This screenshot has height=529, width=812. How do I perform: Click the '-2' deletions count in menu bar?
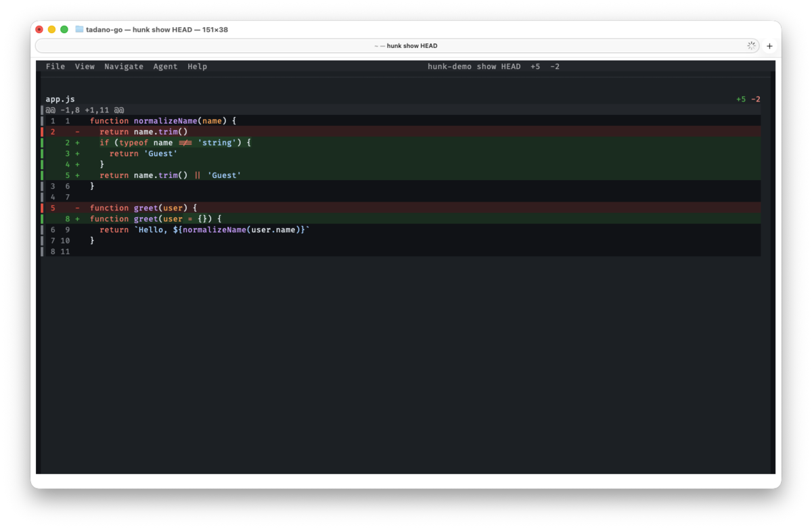[555, 66]
